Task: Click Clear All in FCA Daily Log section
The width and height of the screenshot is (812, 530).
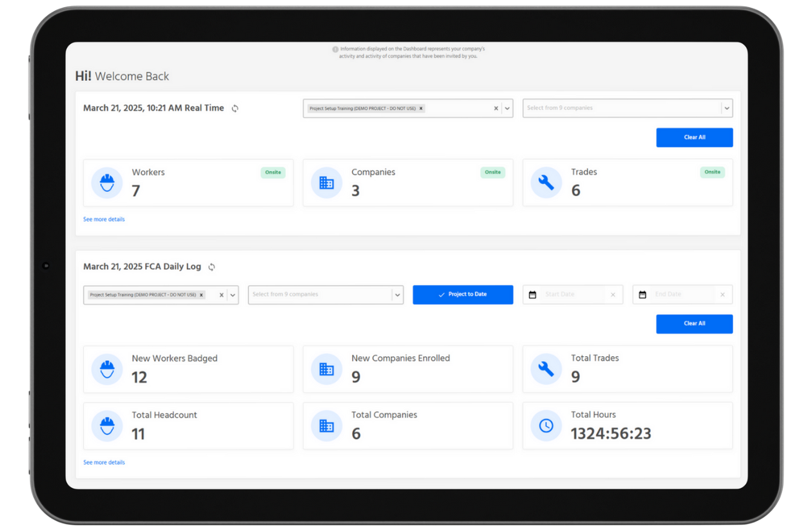Action: pyautogui.click(x=694, y=324)
